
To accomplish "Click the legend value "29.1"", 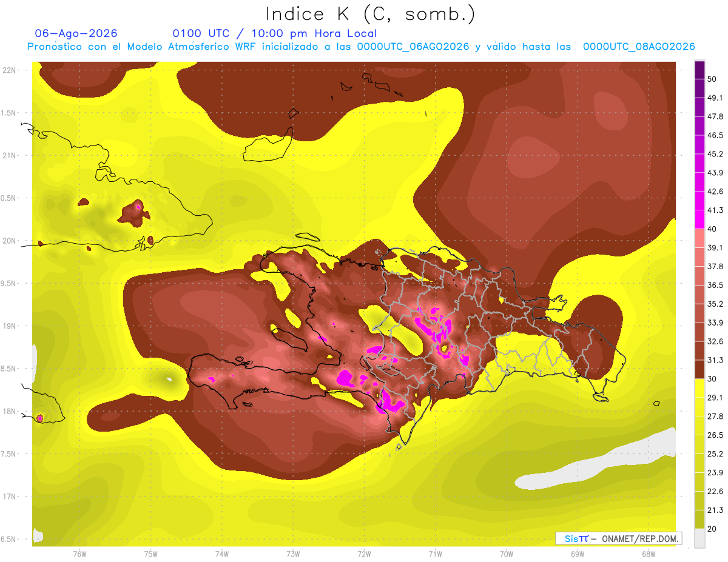I will (716, 398).
